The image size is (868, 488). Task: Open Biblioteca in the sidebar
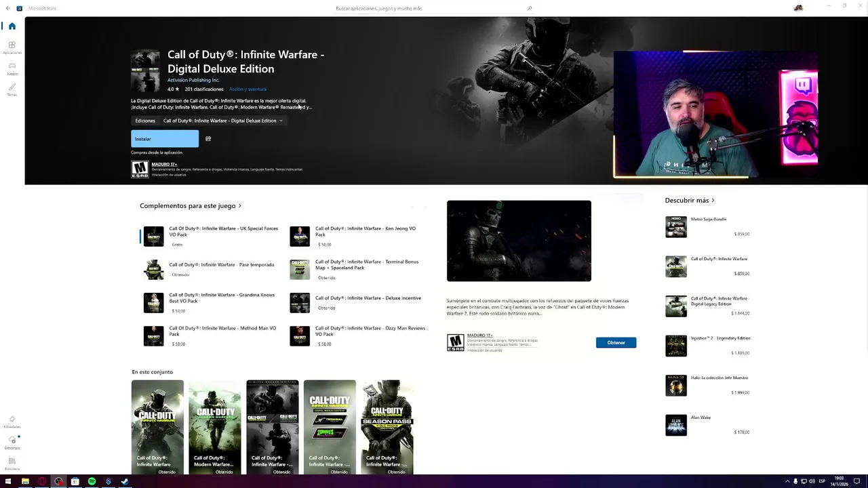pyautogui.click(x=12, y=464)
